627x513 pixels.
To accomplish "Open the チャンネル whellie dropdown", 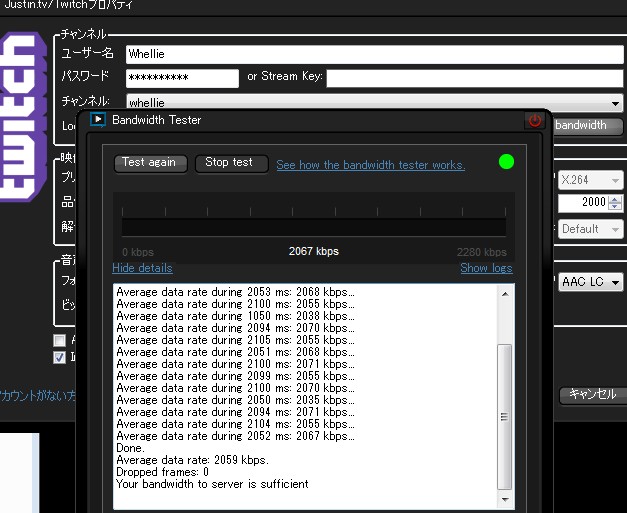I will 375,102.
